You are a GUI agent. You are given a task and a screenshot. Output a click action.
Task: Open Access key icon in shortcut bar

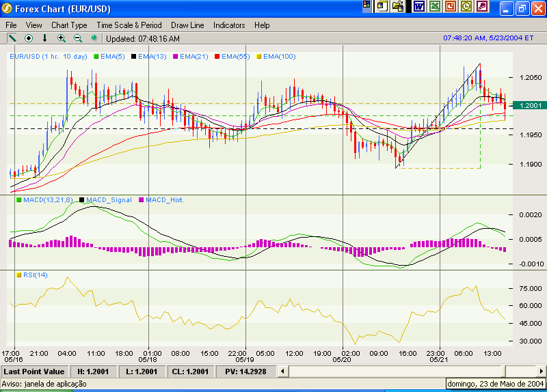coord(483,7)
